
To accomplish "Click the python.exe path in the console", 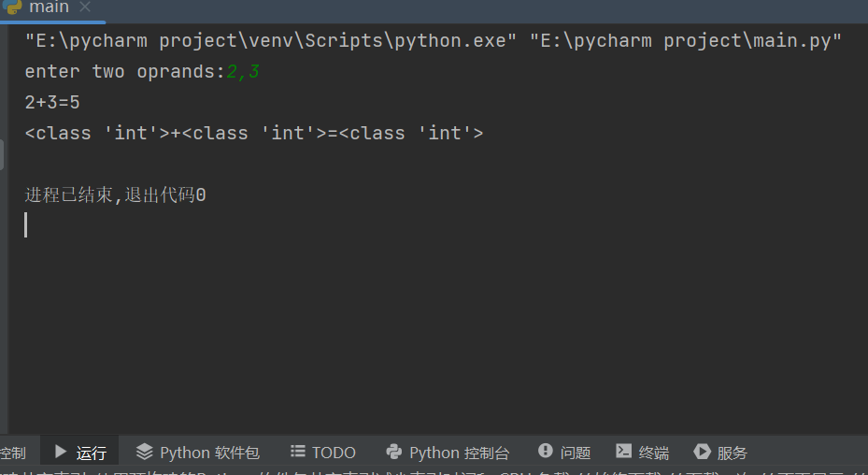I will pos(271,41).
